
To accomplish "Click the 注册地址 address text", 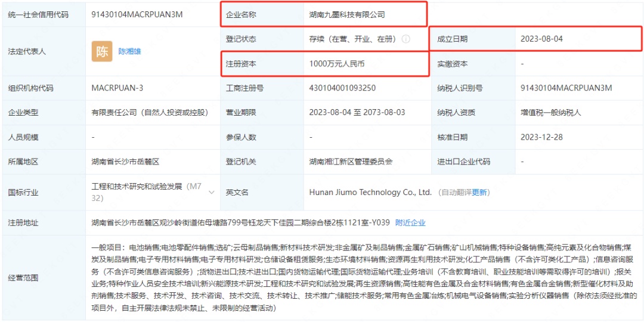I will (240, 223).
